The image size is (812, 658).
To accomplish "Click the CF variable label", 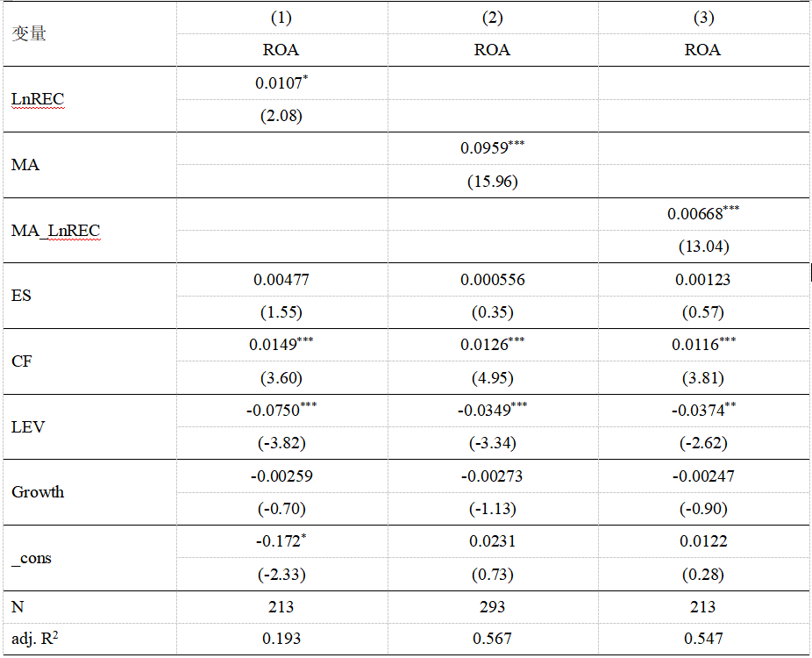I will pyautogui.click(x=22, y=361).
